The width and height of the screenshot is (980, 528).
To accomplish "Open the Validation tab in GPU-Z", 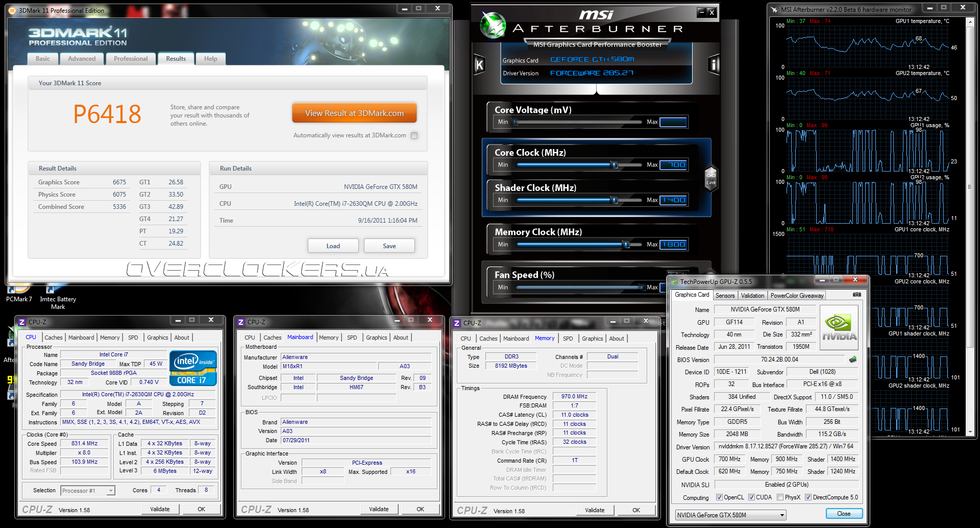I will pyautogui.click(x=752, y=296).
